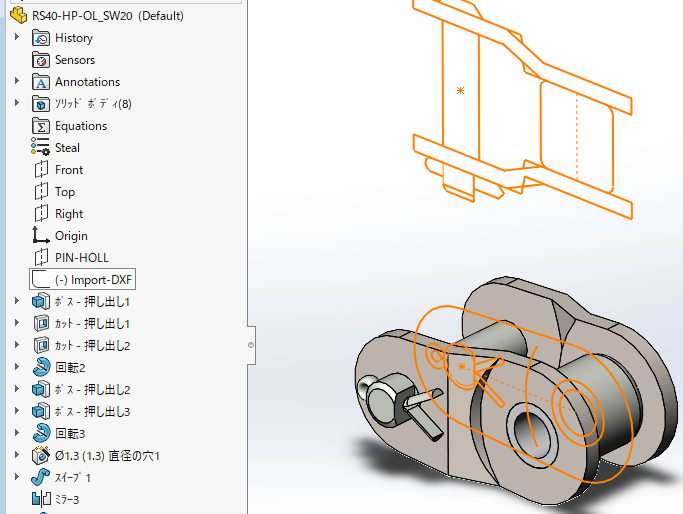683x514 pixels.
Task: Expand the History node
Action: [x=17, y=37]
